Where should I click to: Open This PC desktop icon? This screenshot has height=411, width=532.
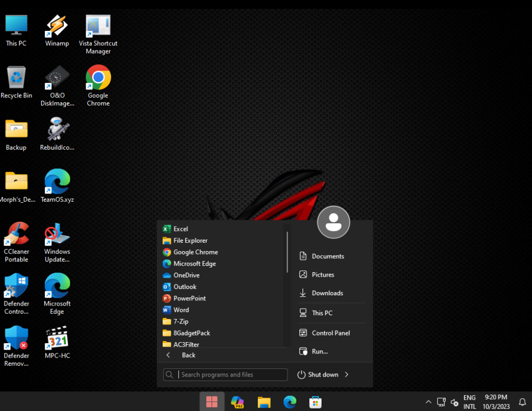point(16,30)
